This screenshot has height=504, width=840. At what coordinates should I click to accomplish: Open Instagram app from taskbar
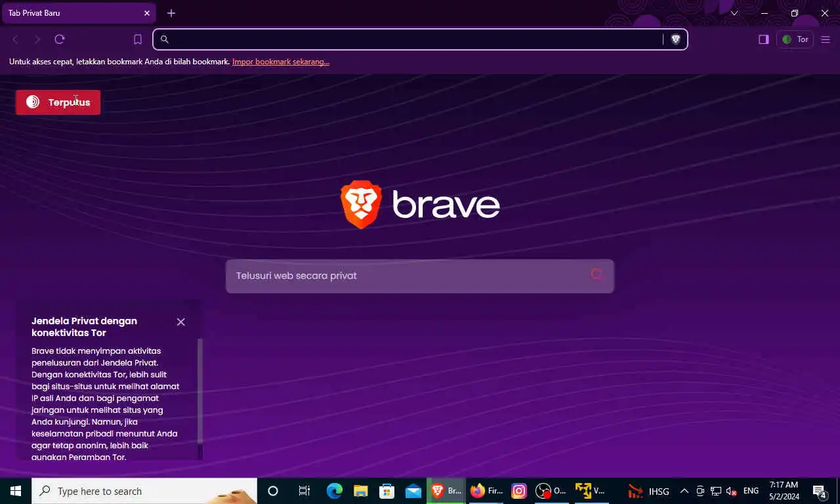tap(519, 491)
